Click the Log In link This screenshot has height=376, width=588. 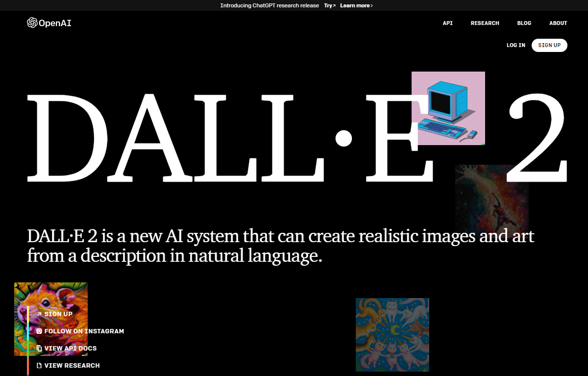(515, 45)
